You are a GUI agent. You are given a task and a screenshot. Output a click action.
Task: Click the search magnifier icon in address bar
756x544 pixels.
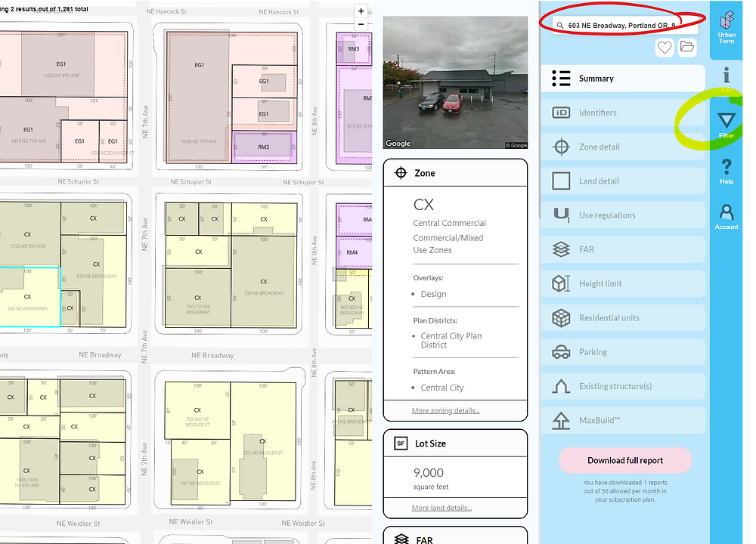click(x=559, y=25)
